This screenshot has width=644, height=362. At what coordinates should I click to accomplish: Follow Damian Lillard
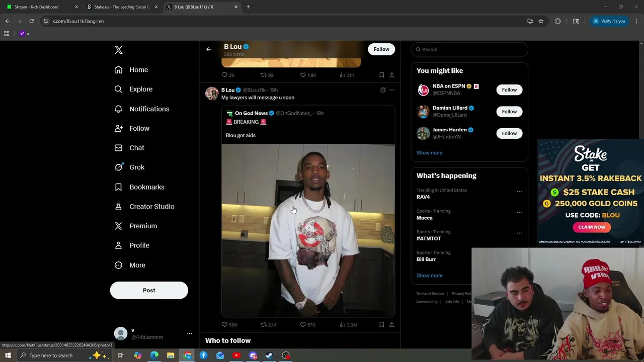coord(509,112)
